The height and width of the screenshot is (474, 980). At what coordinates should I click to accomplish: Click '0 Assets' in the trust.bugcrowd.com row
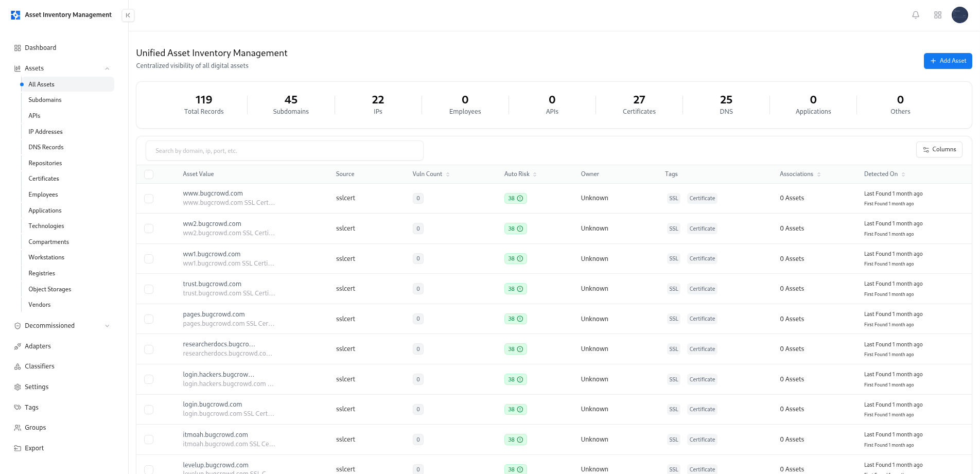click(792, 289)
